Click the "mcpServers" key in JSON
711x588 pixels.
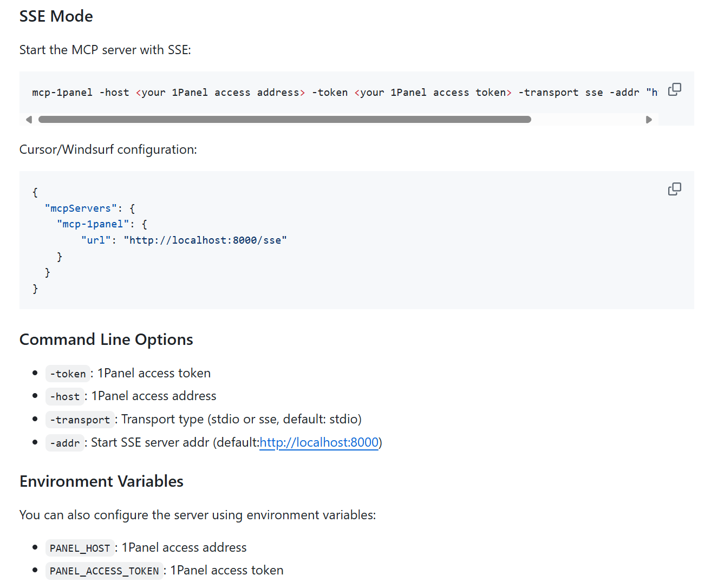click(81, 208)
